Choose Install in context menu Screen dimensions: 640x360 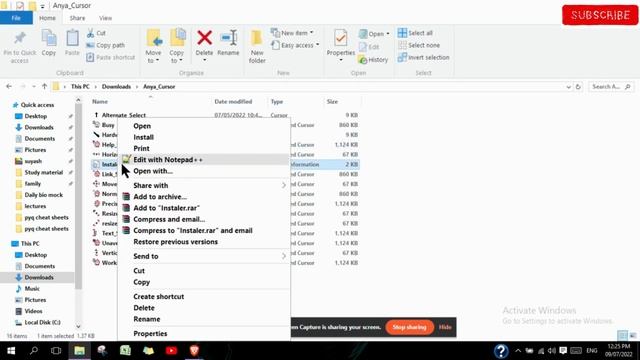143,137
